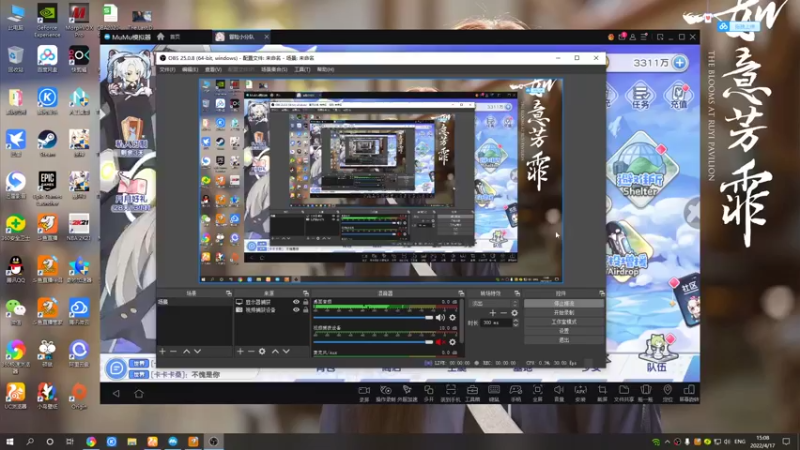Open desktop audio settings gear in OBS mixer
Screen dimensions: 800x450
tap(452, 317)
